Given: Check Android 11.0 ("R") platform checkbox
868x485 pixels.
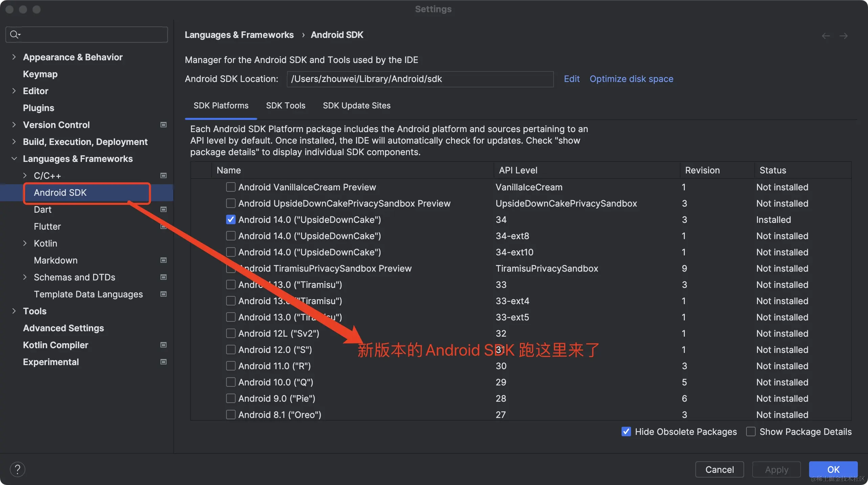Looking at the screenshot, I should (x=231, y=366).
